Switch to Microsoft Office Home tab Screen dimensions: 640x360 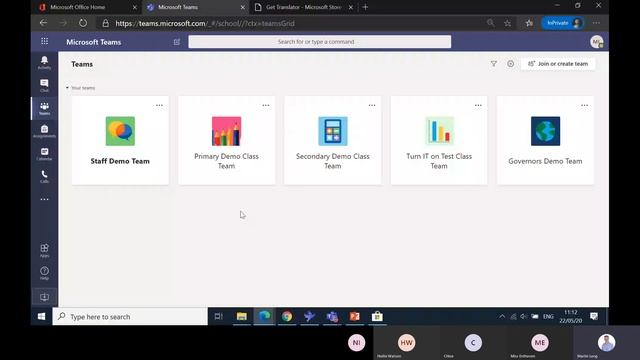pos(87,7)
